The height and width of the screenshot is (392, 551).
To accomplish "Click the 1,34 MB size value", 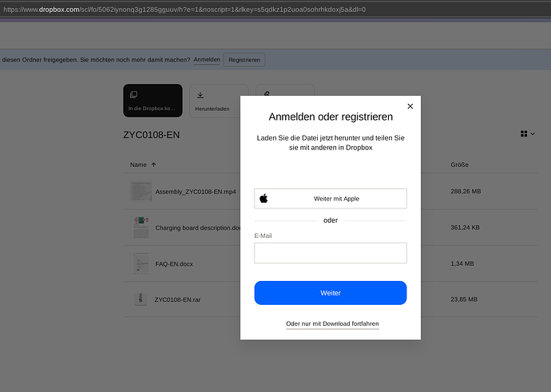I will pyautogui.click(x=462, y=263).
